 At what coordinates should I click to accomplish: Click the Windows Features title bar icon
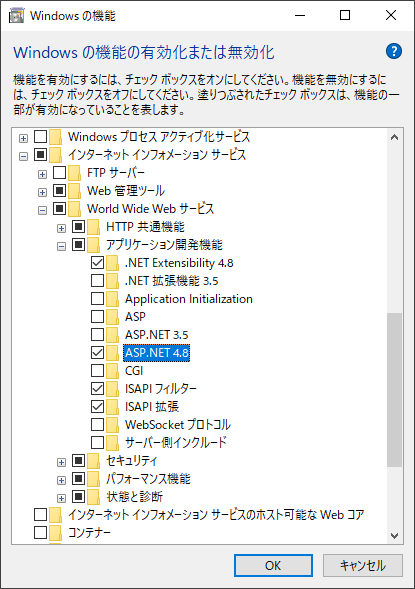(16, 16)
